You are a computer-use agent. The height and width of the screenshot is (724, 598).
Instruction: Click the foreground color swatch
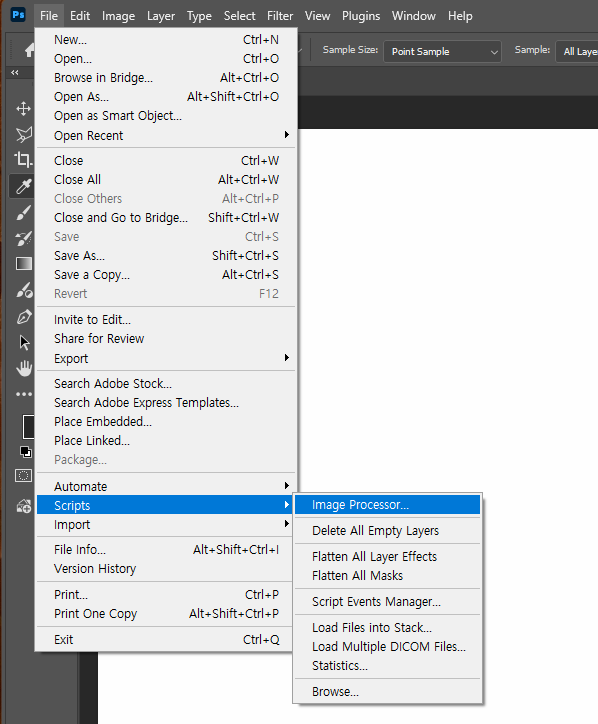(x=29, y=426)
